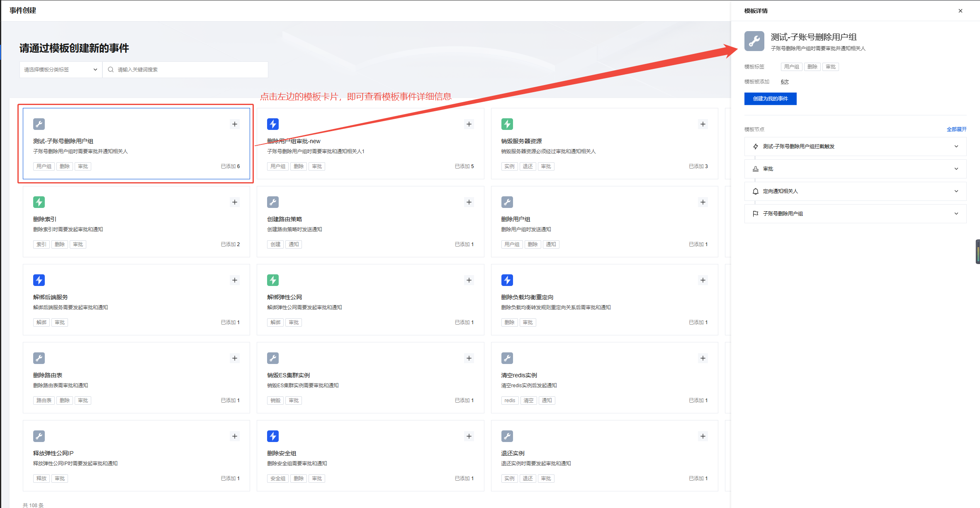The height and width of the screenshot is (508, 980).
Task: Click 创建为我的事件 button
Action: pos(770,99)
